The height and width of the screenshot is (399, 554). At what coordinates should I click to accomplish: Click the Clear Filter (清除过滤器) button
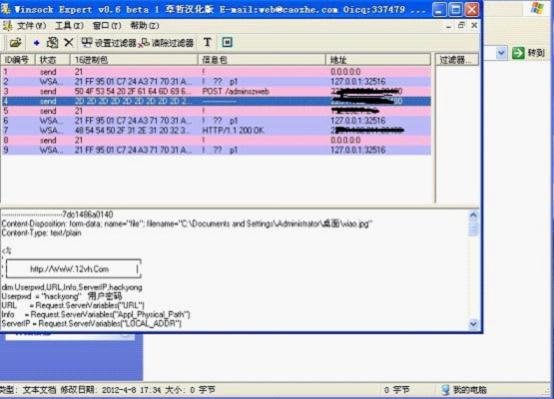pos(166,43)
